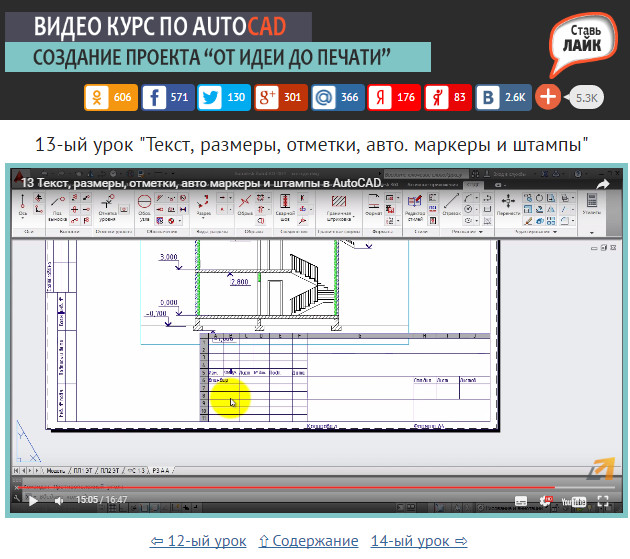Share on Facebook button showing 571
The image size is (630, 559).
coord(168,97)
